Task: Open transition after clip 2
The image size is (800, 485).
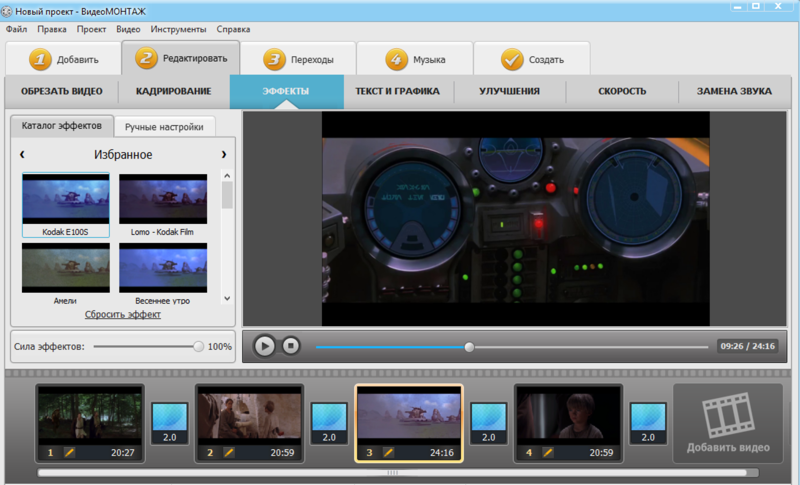Action: (x=330, y=423)
